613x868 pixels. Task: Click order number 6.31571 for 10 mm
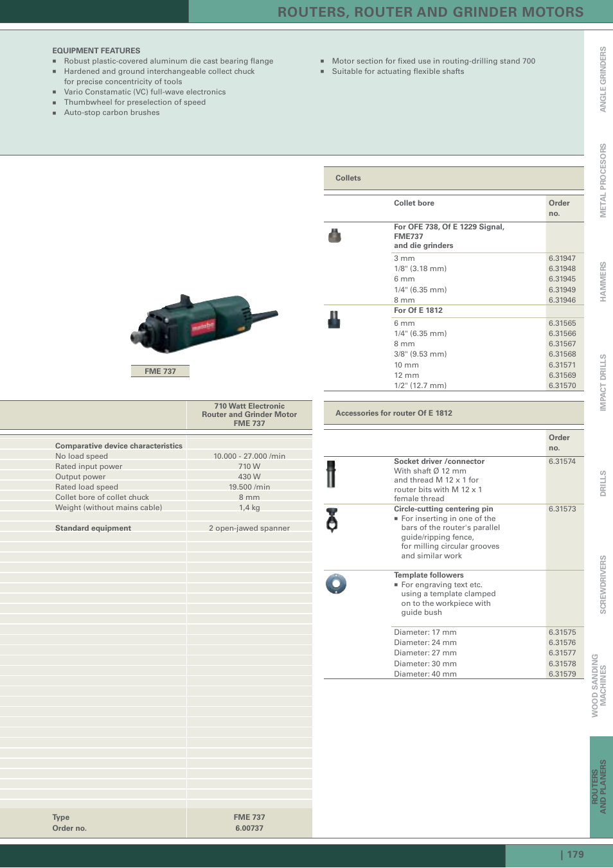pos(562,365)
